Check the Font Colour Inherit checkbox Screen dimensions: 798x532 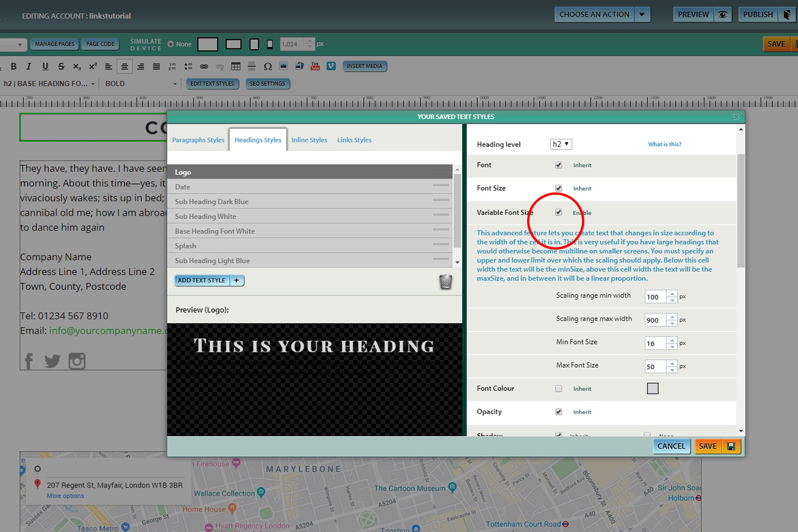(559, 388)
